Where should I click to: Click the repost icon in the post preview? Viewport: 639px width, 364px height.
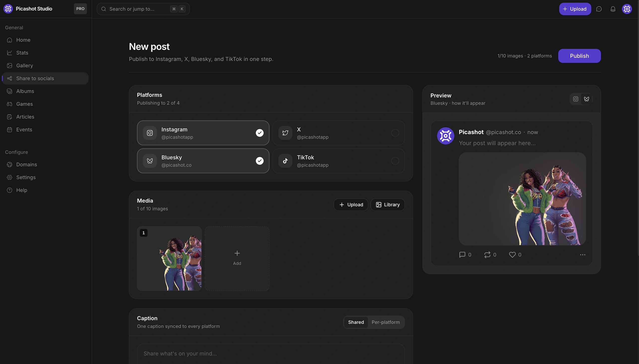click(x=487, y=255)
